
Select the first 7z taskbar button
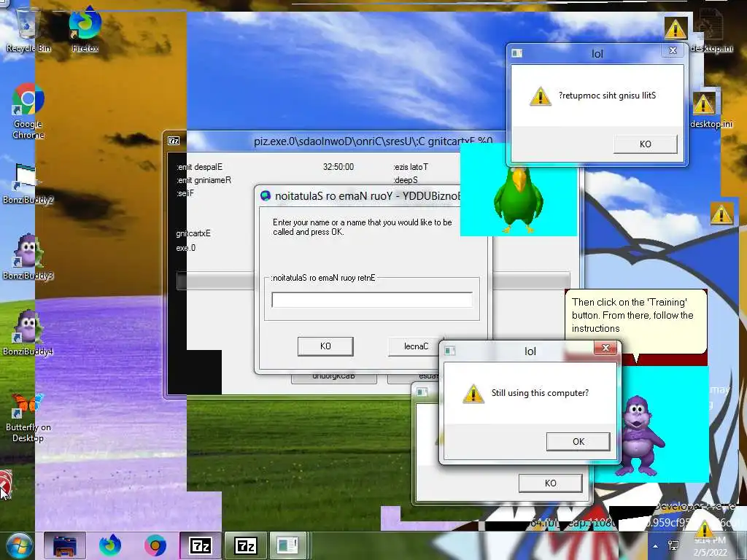200,545
